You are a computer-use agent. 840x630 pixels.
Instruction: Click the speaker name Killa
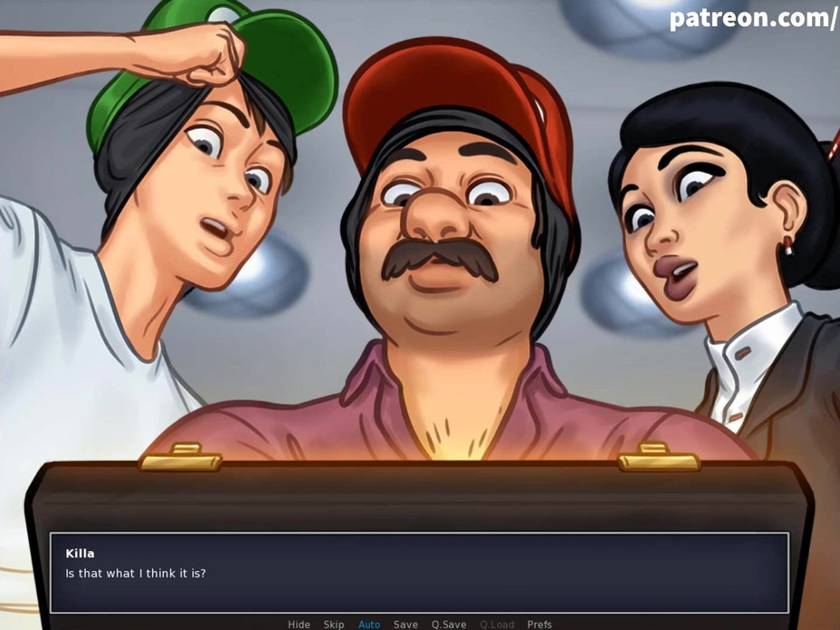click(80, 553)
